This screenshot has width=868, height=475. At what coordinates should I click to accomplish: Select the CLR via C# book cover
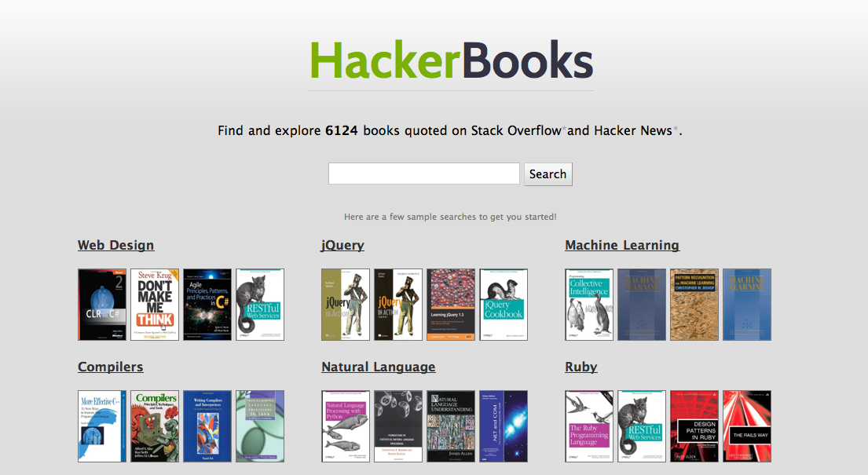[102, 305]
